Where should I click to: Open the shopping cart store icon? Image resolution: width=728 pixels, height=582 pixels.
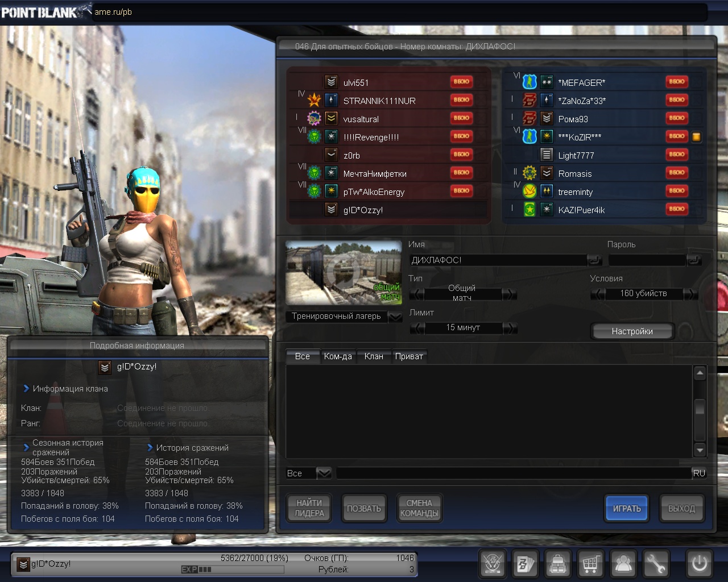pyautogui.click(x=590, y=564)
